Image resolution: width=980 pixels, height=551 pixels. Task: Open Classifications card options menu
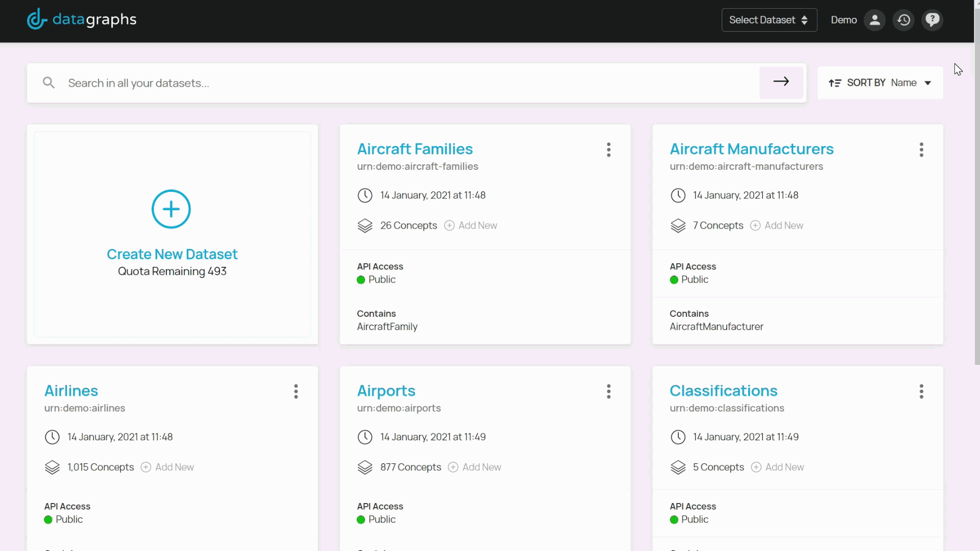[921, 391]
